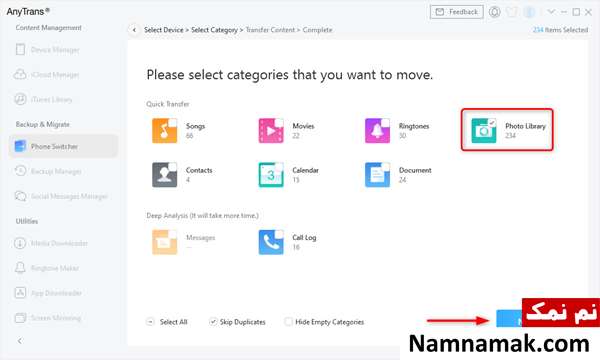Screen dimensions: 600x360
Task: Click the gray Contacts category icon
Action: (x=165, y=175)
